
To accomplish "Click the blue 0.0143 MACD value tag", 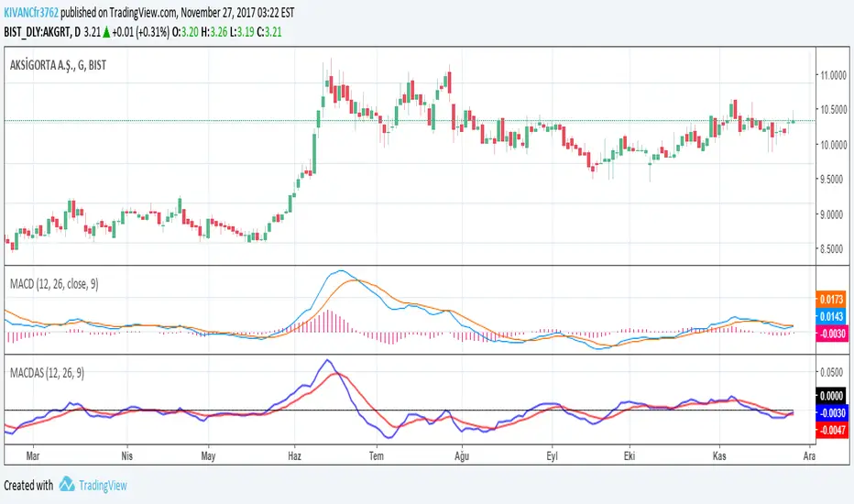I will tap(834, 315).
